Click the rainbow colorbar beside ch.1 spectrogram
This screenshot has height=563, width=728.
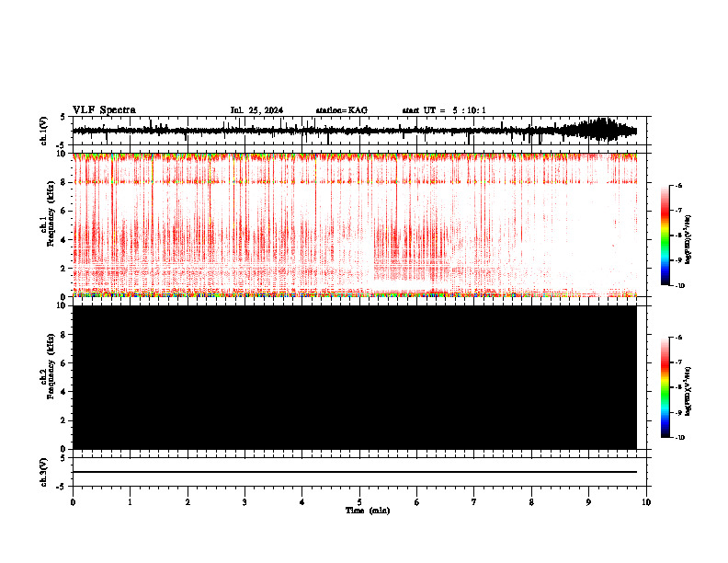click(665, 236)
